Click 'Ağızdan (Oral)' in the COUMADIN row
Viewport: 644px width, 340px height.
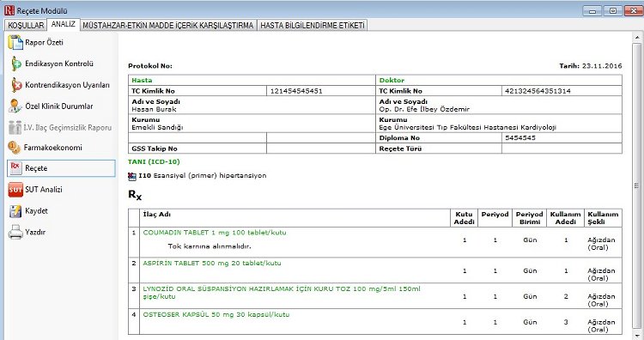[x=601, y=244]
